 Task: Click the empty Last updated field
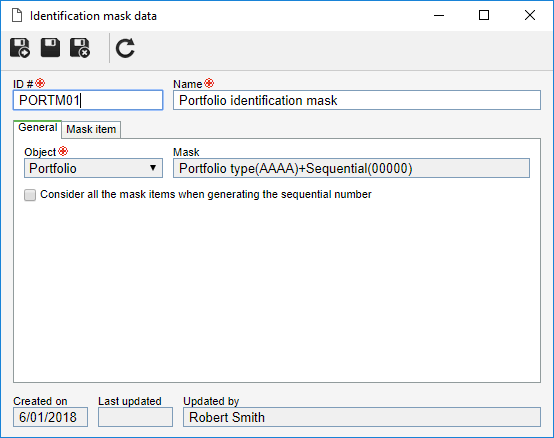pyautogui.click(x=135, y=417)
